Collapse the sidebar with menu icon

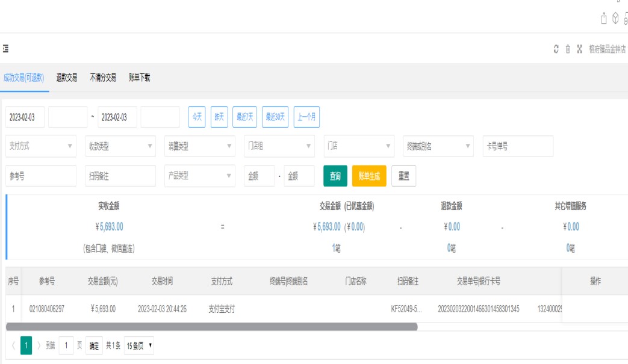tap(5, 49)
